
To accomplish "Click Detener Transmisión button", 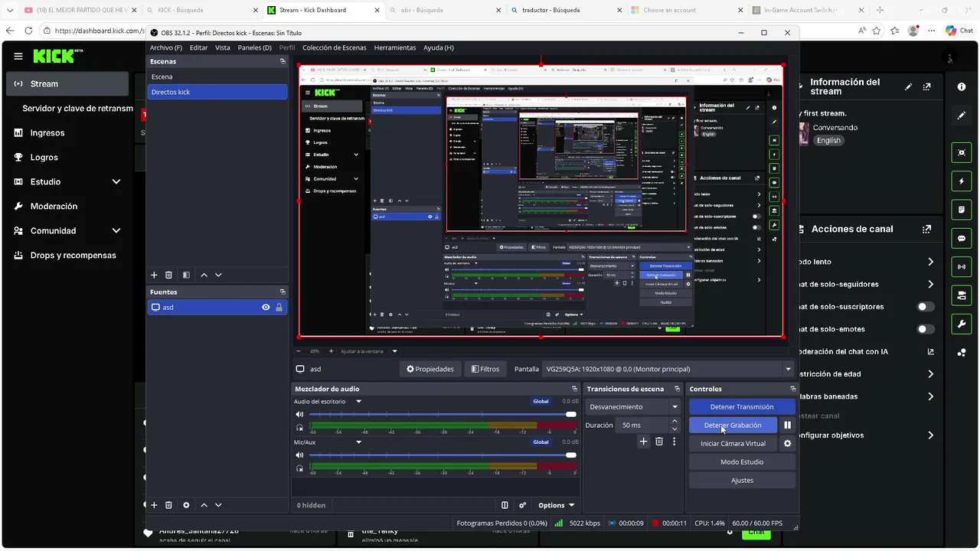I will pos(742,407).
